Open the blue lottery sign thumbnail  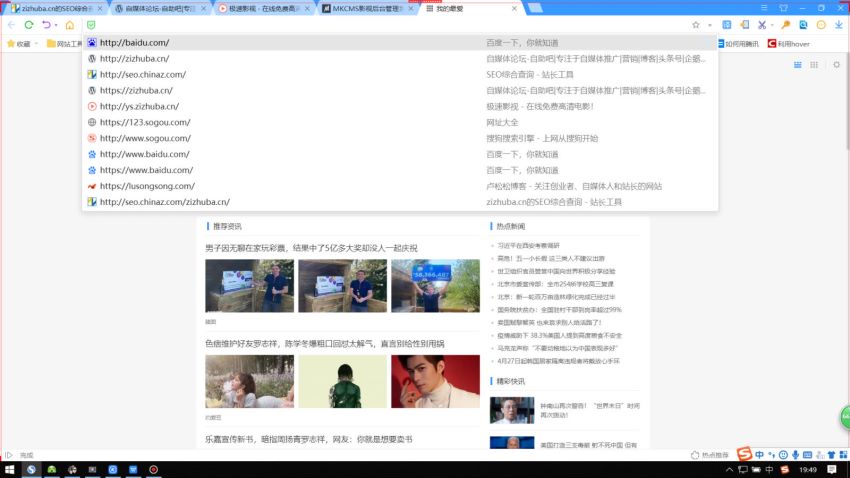pyautogui.click(x=435, y=286)
